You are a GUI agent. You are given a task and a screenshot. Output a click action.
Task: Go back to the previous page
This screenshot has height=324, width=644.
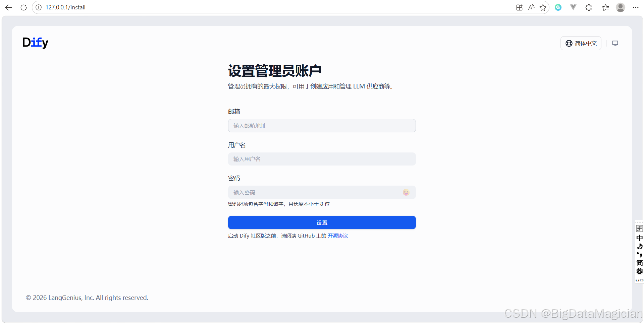(9, 7)
